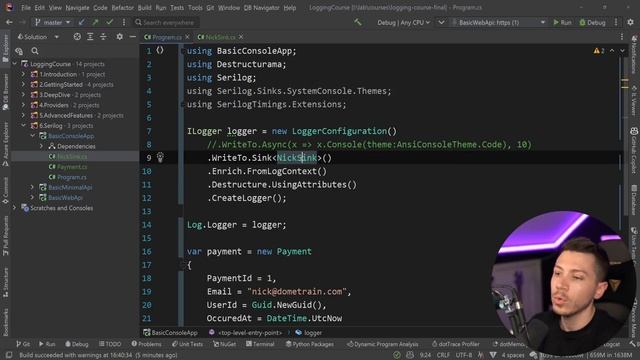Click the Commit checkmark icon
640x360 pixels.
tap(109, 22)
